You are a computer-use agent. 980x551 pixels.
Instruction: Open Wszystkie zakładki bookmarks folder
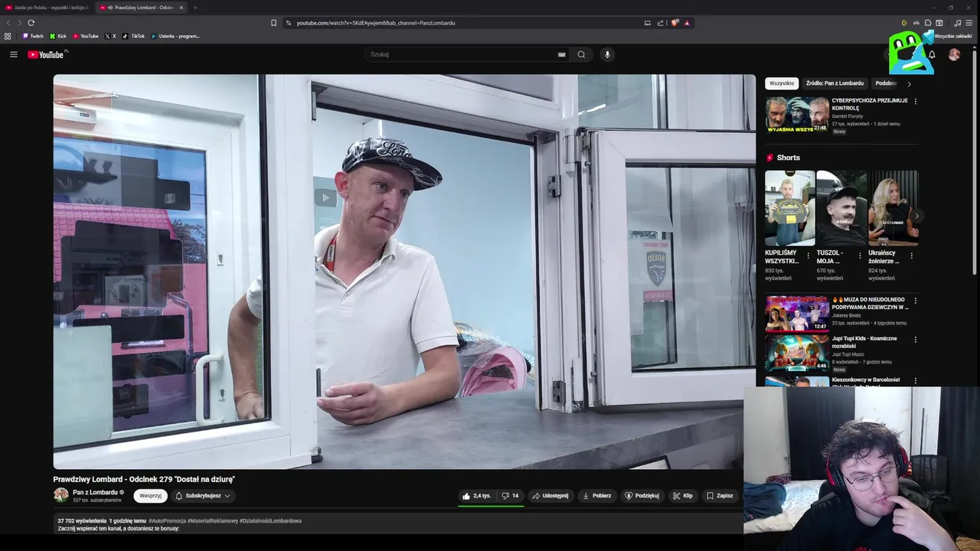952,36
